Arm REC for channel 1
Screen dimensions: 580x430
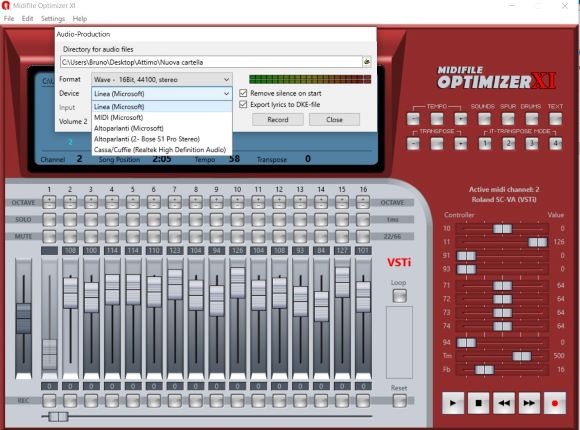click(49, 401)
